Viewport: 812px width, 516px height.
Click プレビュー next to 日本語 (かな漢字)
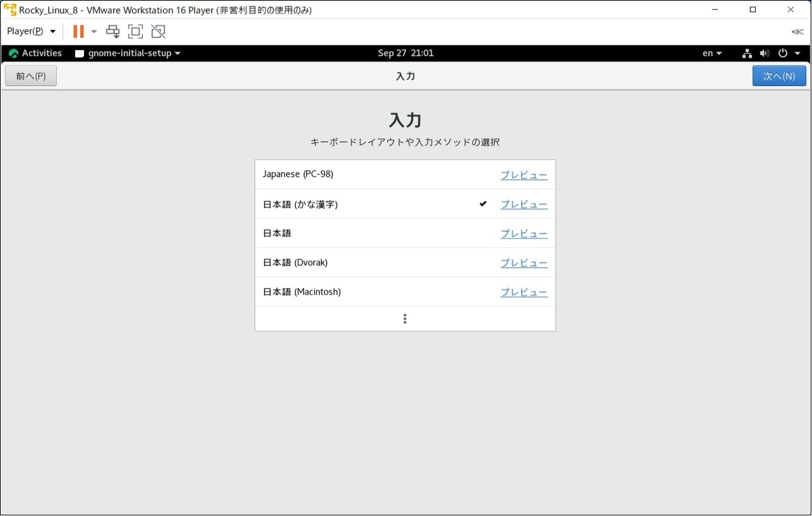pos(524,203)
